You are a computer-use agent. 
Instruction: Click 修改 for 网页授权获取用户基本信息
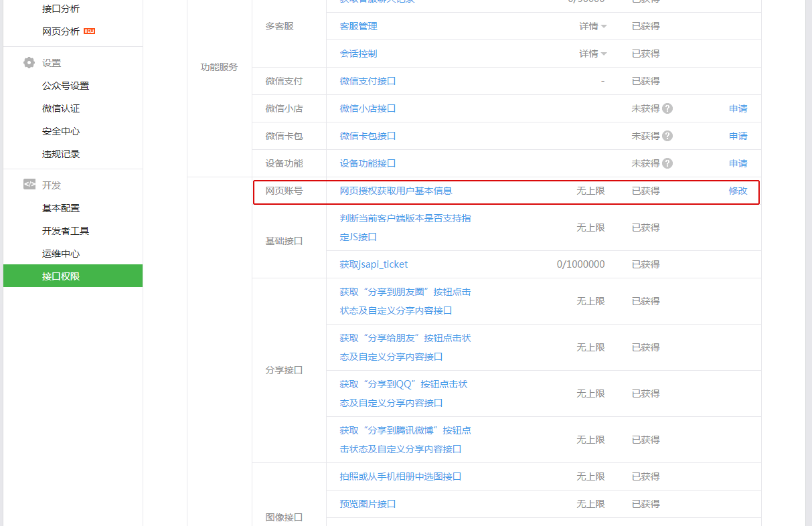(x=738, y=191)
